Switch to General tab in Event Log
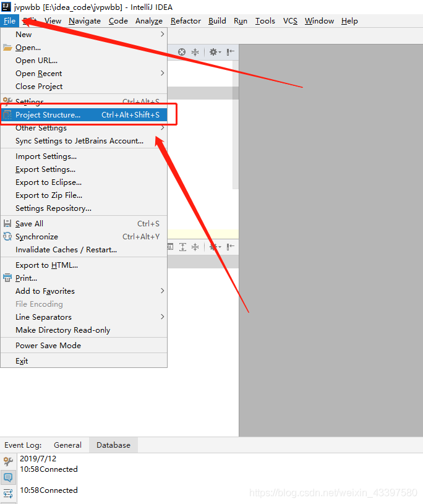Screen dimensions: 423x504 coord(67,445)
